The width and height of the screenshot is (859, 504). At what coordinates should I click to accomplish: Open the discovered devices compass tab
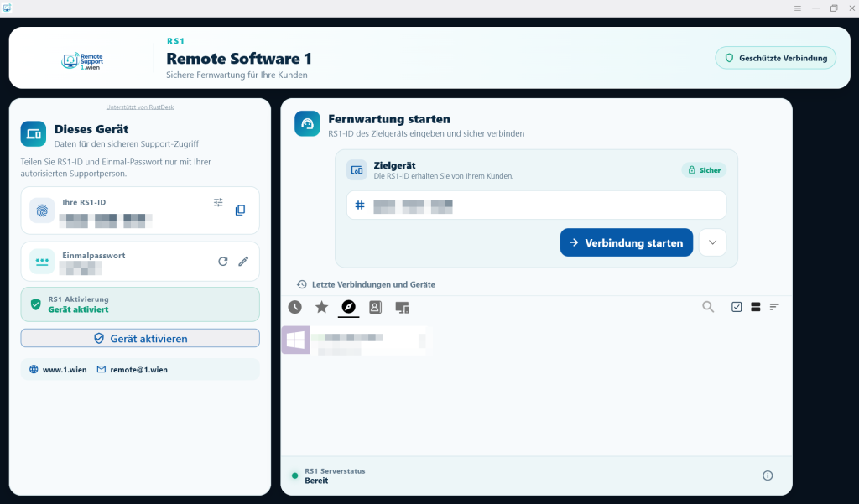click(348, 307)
